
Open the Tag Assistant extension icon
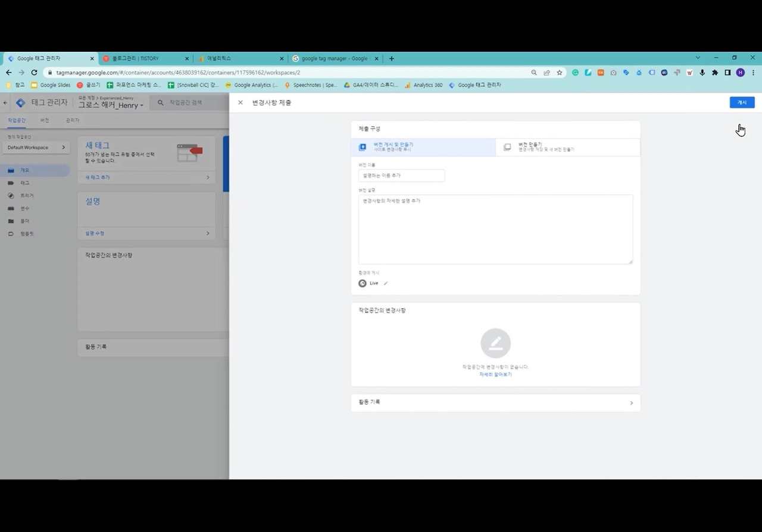point(626,73)
